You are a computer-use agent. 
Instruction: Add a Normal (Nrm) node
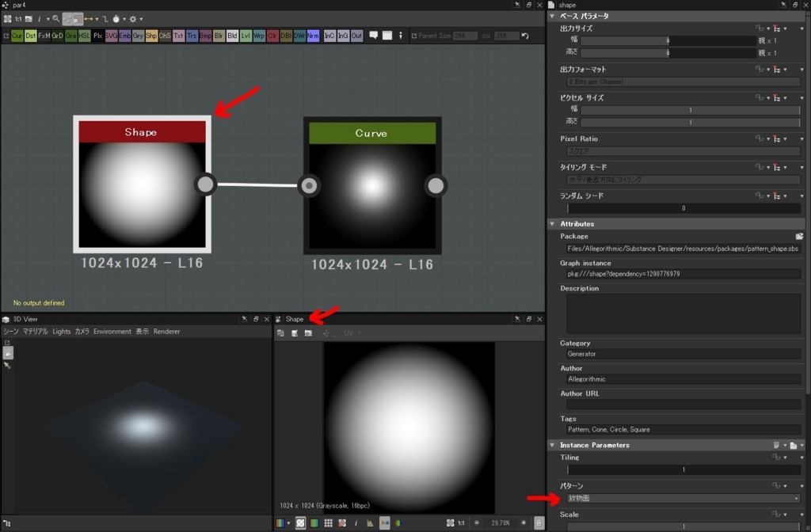pyautogui.click(x=313, y=36)
